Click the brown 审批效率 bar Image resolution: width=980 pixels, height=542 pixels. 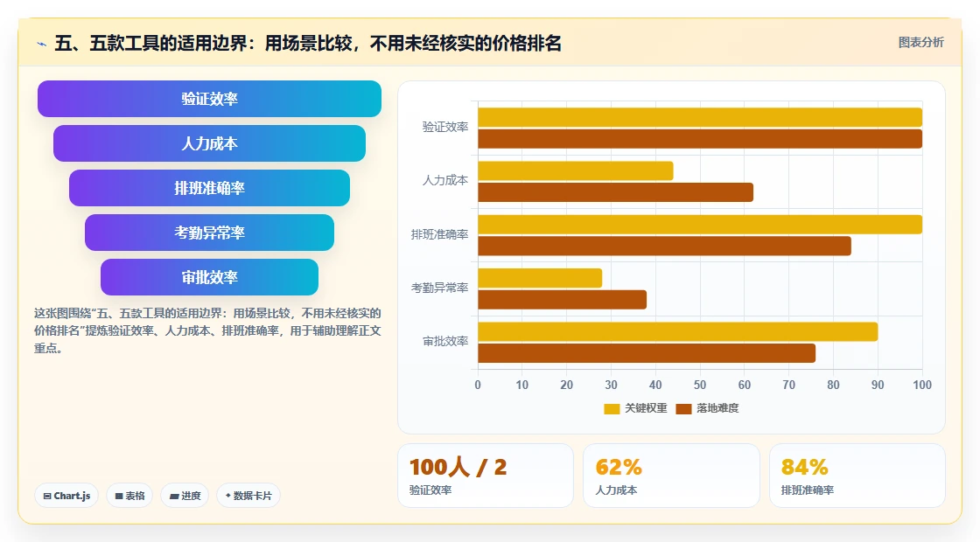point(647,353)
